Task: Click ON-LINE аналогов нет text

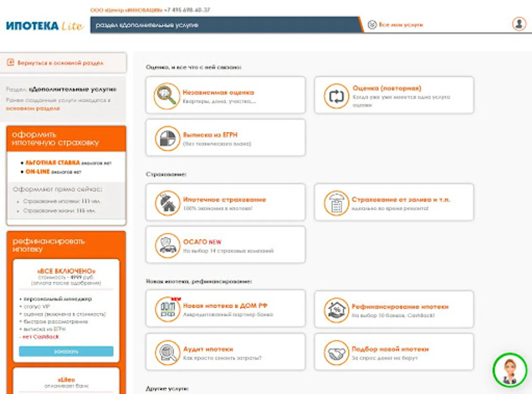Action: [54, 172]
